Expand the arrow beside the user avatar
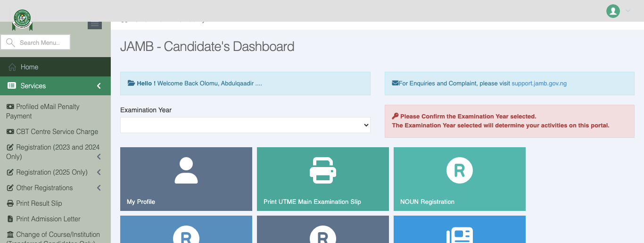Image resolution: width=644 pixels, height=243 pixels. pos(627,11)
